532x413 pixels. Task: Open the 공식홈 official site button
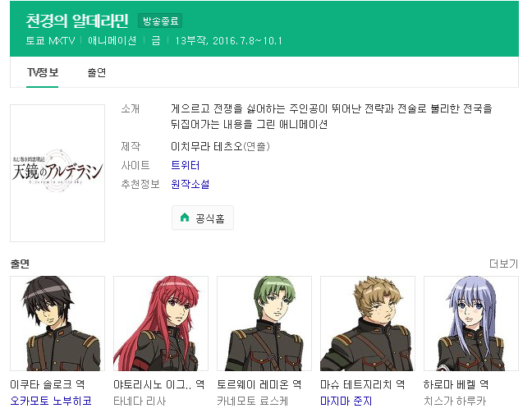pyautogui.click(x=203, y=218)
